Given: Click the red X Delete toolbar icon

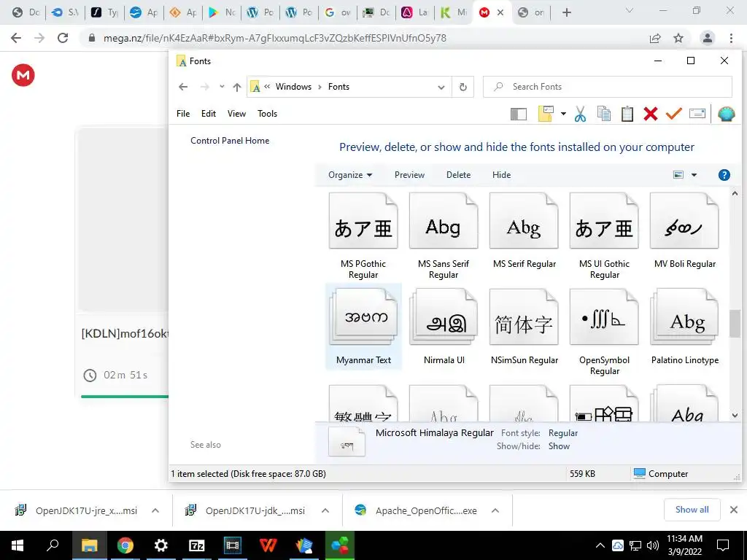Looking at the screenshot, I should click(650, 114).
